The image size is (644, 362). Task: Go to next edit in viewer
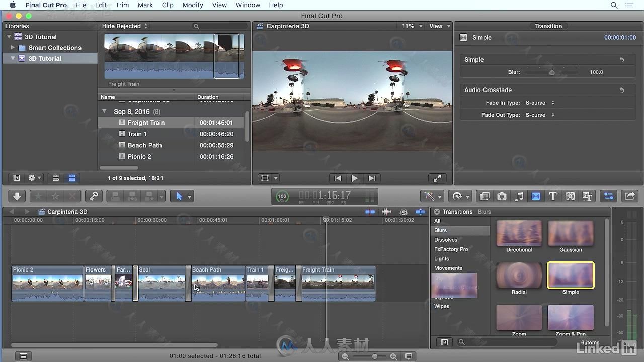[372, 178]
